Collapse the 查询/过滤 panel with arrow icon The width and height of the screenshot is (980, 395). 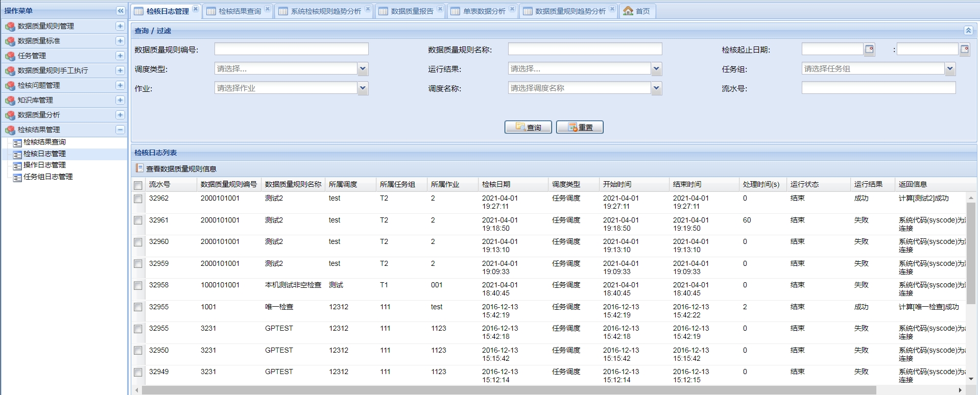[968, 31]
